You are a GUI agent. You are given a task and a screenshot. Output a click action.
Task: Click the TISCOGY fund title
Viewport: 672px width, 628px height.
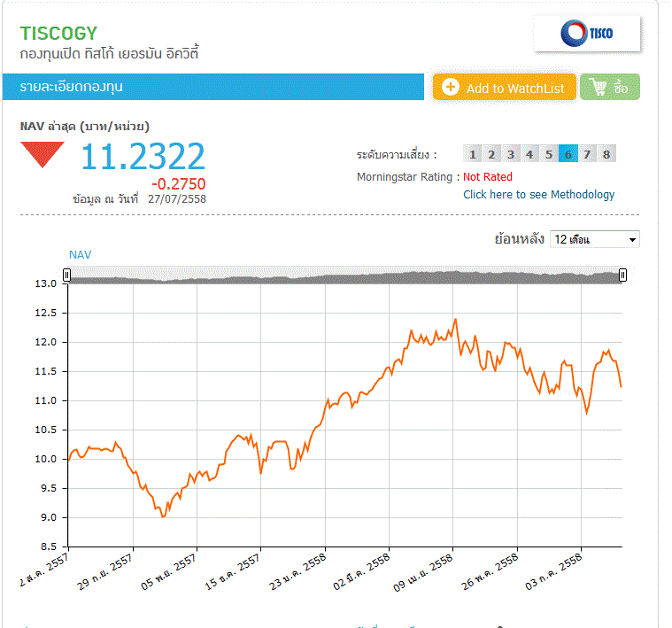point(58,34)
